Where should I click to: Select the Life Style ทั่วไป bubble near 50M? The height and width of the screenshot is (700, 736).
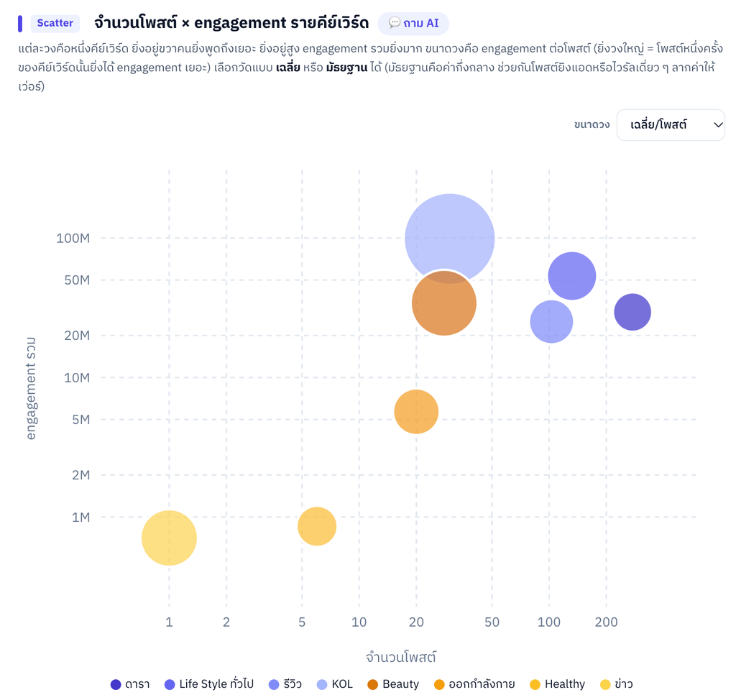pos(571,275)
